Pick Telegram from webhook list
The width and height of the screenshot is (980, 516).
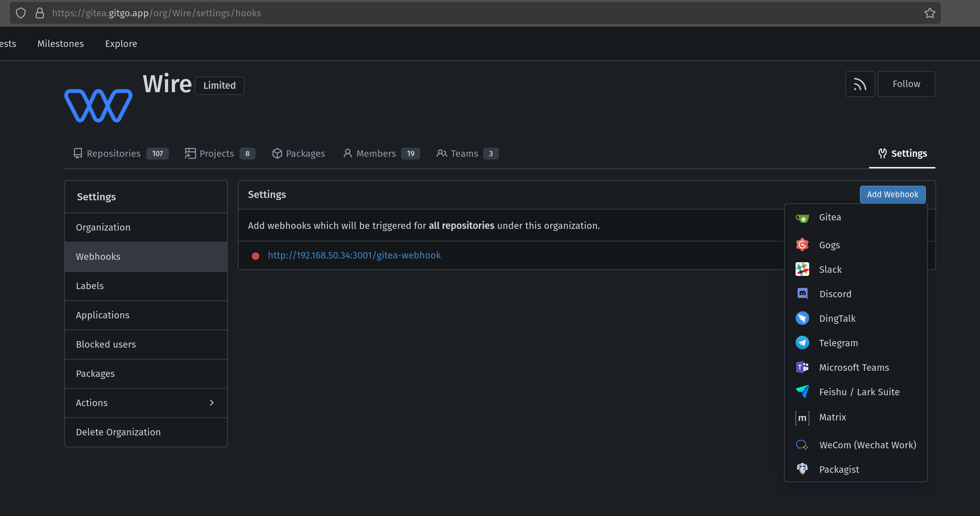838,343
